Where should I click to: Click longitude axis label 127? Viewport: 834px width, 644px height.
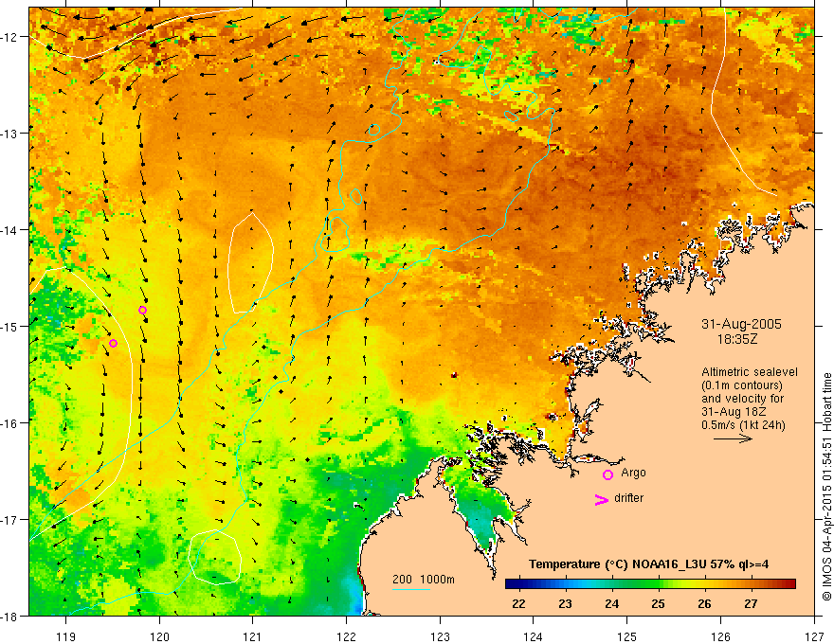tap(814, 636)
